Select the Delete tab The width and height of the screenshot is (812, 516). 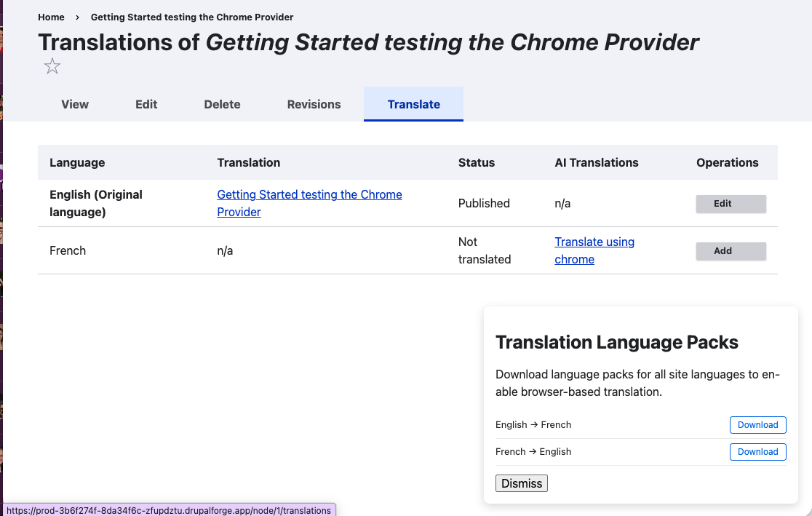pos(222,104)
